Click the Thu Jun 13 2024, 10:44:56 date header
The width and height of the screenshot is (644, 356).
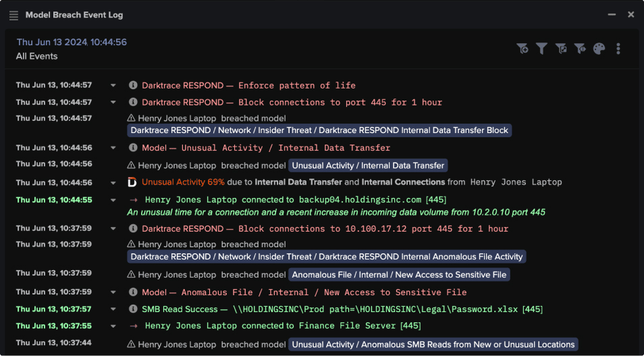pos(72,43)
